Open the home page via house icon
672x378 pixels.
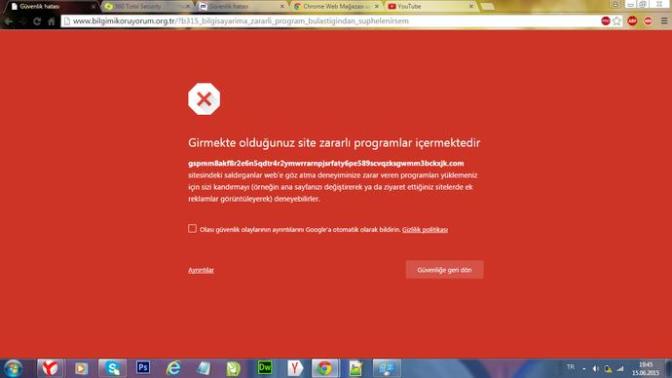pyautogui.click(x=51, y=21)
